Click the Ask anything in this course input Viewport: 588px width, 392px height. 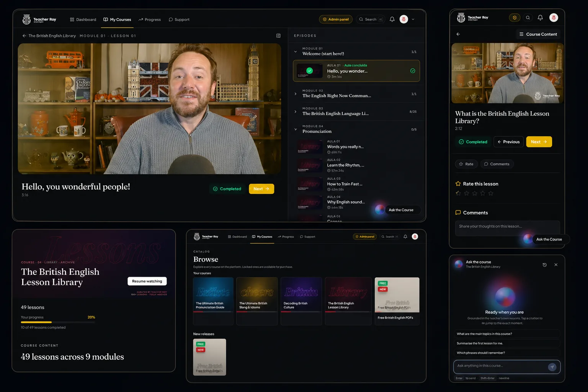507,367
